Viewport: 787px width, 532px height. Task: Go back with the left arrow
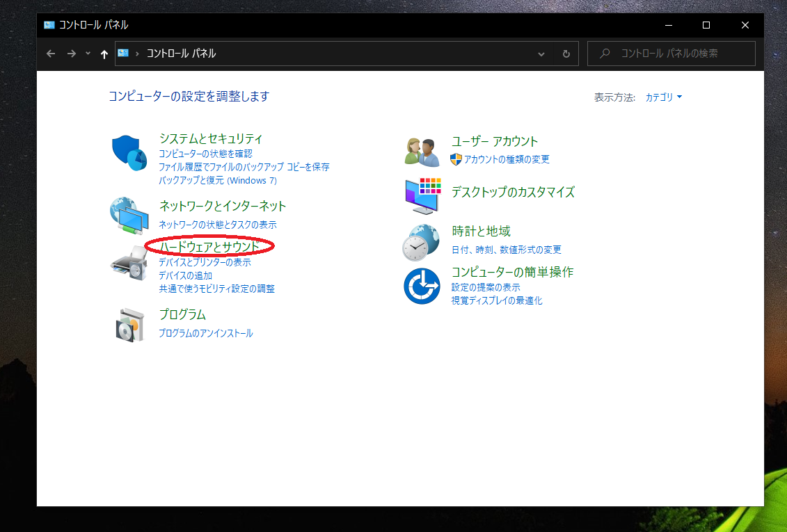(x=51, y=54)
